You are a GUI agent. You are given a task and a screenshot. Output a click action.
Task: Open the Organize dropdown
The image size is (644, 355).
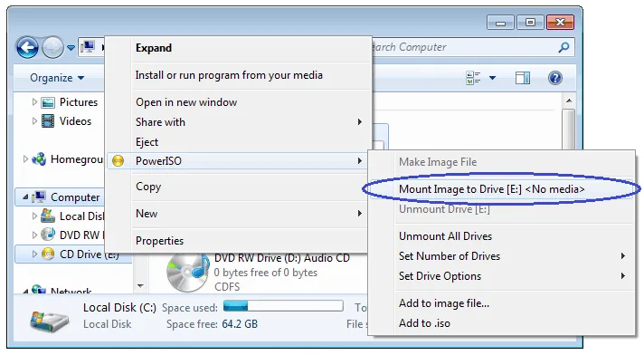pos(57,78)
